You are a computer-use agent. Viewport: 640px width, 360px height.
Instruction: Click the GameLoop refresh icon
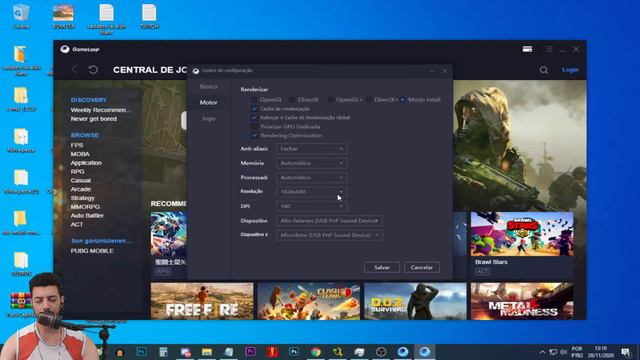[93, 70]
